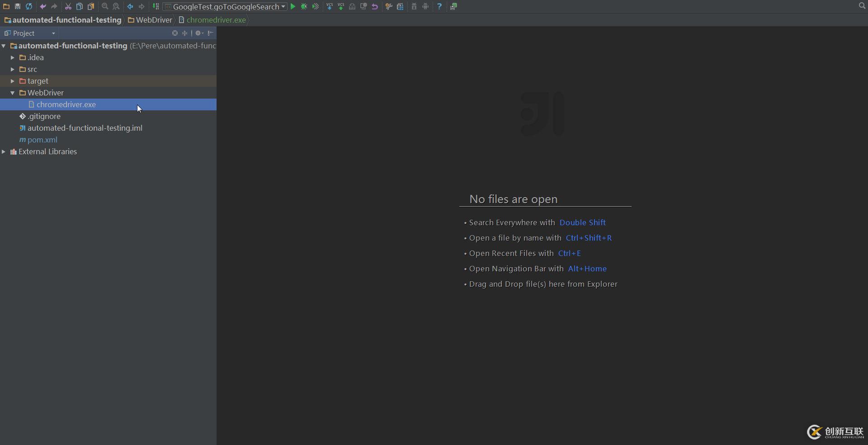
Task: Click the Alt+Home shortcut text
Action: (x=587, y=269)
